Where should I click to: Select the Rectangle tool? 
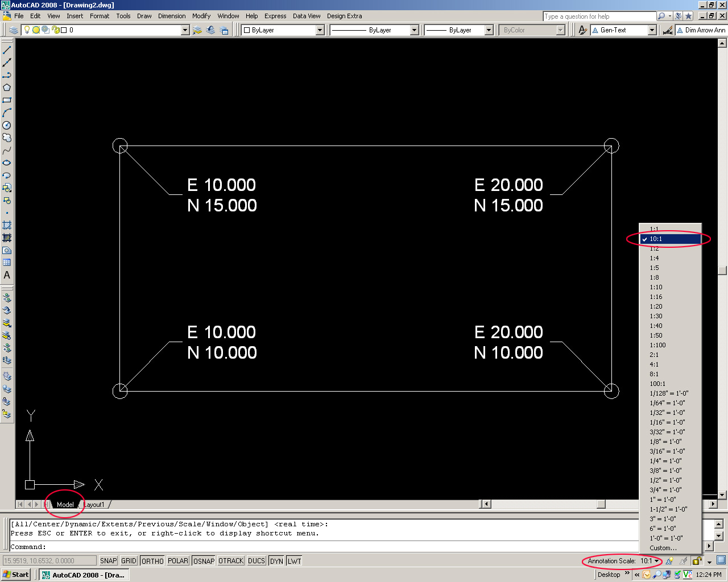pos(7,101)
